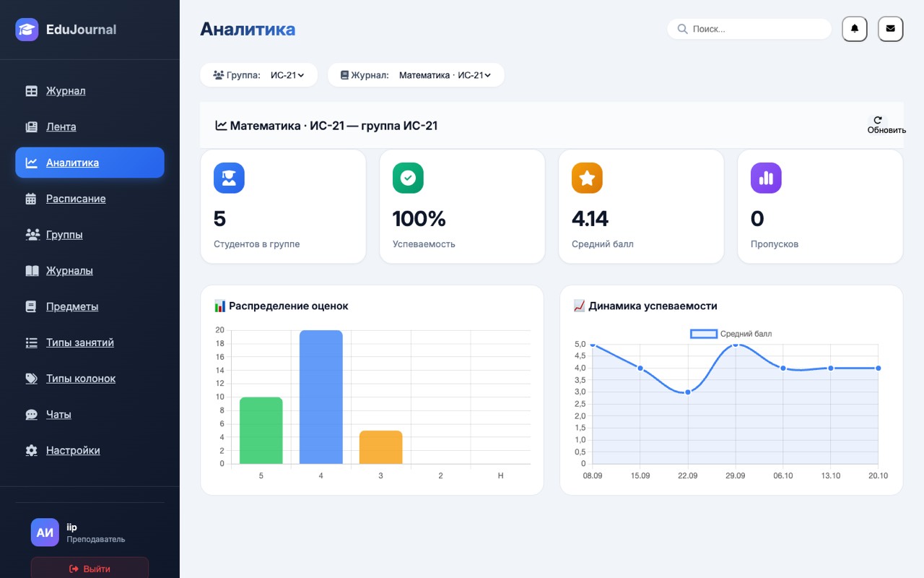Open notifications via the bell icon
This screenshot has width=924, height=578.
click(855, 29)
